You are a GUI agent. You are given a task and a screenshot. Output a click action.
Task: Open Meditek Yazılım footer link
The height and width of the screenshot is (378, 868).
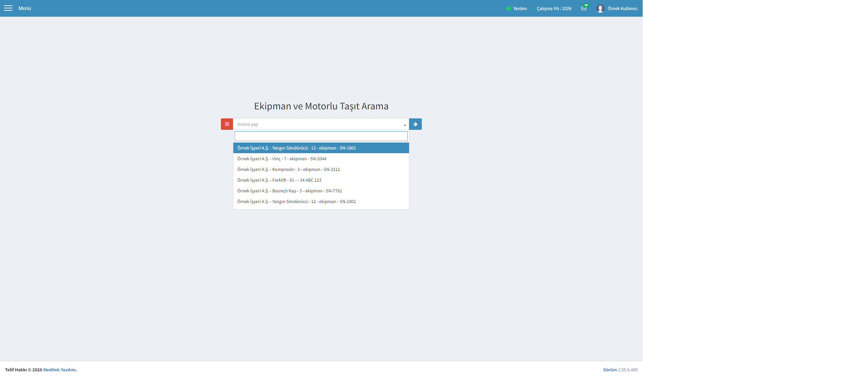pyautogui.click(x=59, y=370)
